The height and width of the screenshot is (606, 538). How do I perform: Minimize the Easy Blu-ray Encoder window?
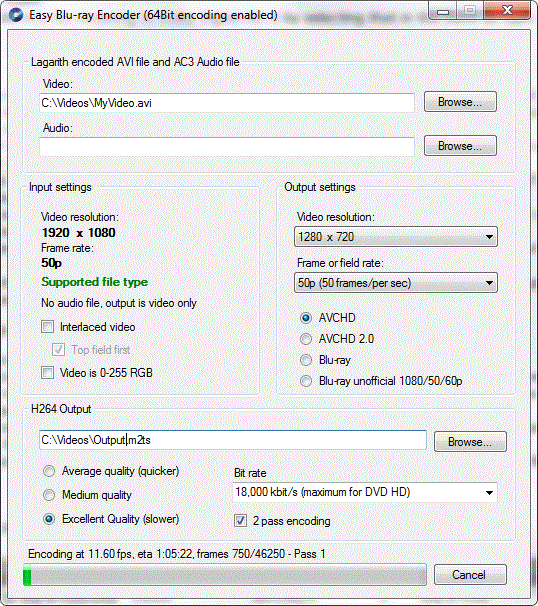pyautogui.click(x=443, y=11)
